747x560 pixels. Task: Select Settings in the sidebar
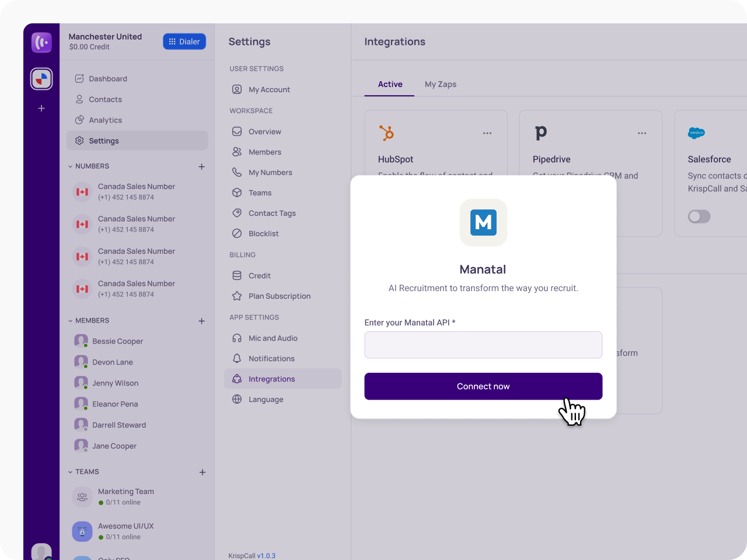137,141
